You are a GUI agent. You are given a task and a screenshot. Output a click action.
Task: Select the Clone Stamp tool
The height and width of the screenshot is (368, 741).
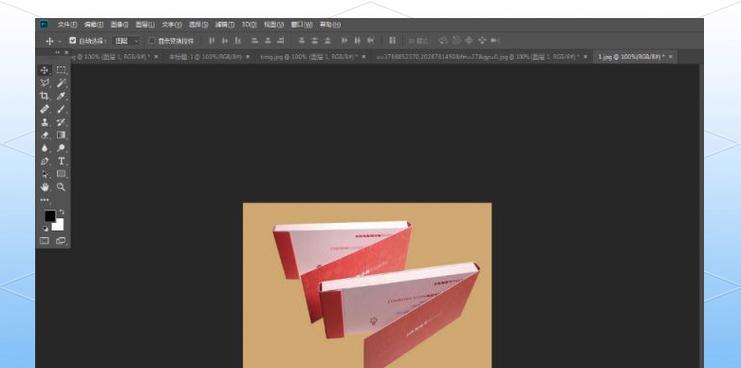click(x=44, y=122)
